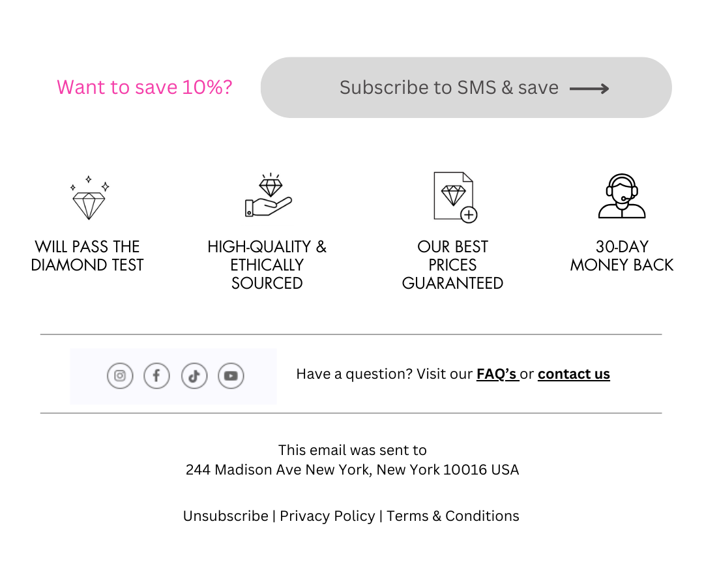This screenshot has height=588, width=704.
Task: Click the customer support headset icon
Action: click(622, 196)
